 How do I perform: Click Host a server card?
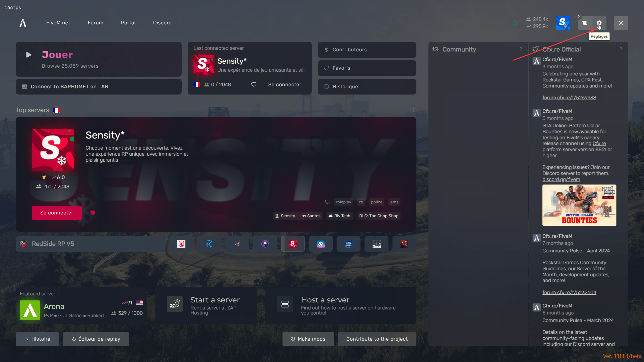[341, 306]
